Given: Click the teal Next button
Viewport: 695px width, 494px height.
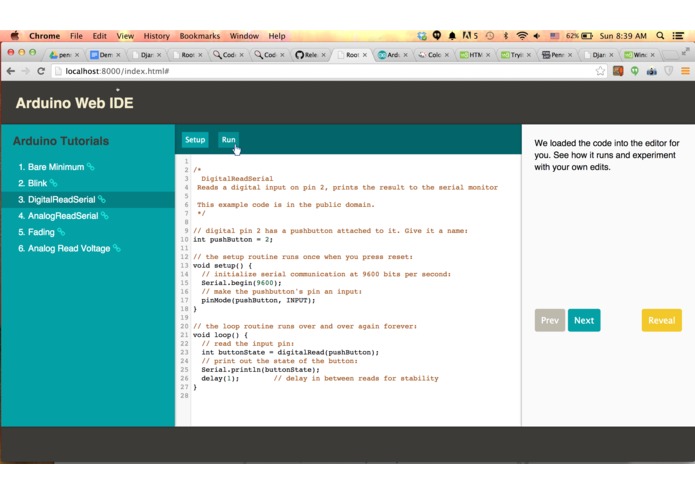Looking at the screenshot, I should (584, 320).
